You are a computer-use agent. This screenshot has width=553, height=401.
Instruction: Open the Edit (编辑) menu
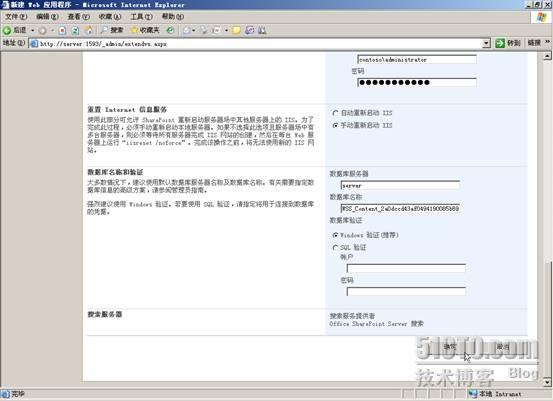pos(47,17)
